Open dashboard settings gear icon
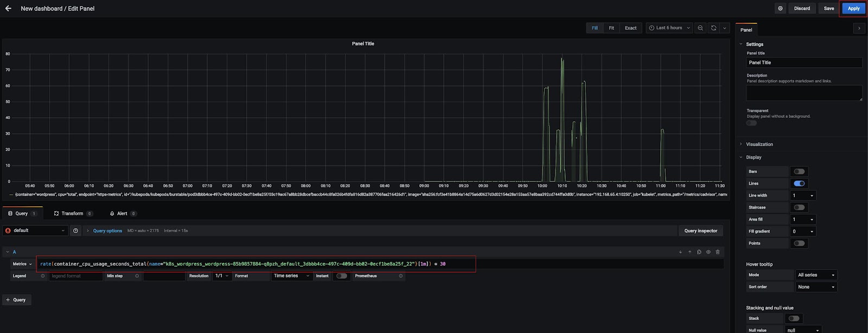 point(780,9)
